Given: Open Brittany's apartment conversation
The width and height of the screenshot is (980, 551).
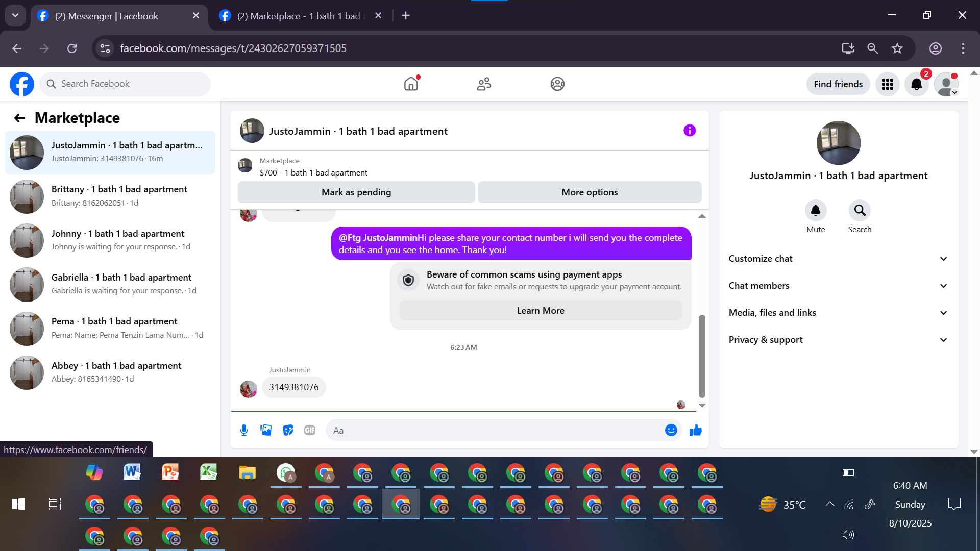Looking at the screenshot, I should (x=110, y=196).
